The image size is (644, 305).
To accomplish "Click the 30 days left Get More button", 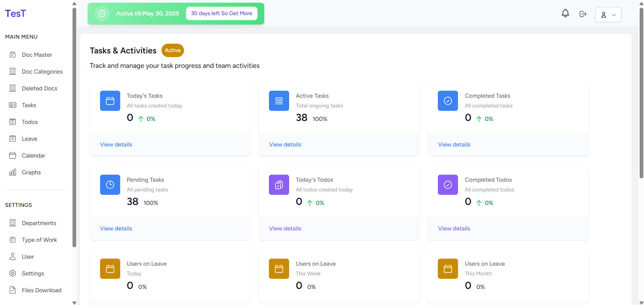I will 222,13.
